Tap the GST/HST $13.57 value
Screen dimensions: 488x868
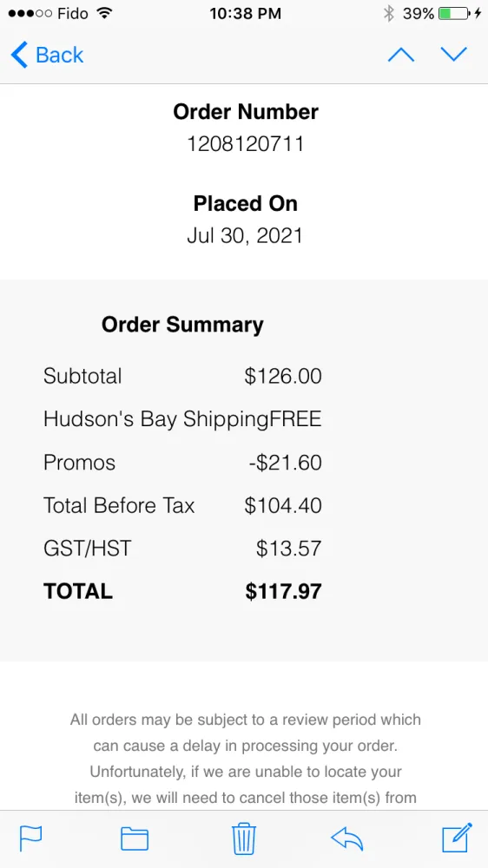coord(288,549)
